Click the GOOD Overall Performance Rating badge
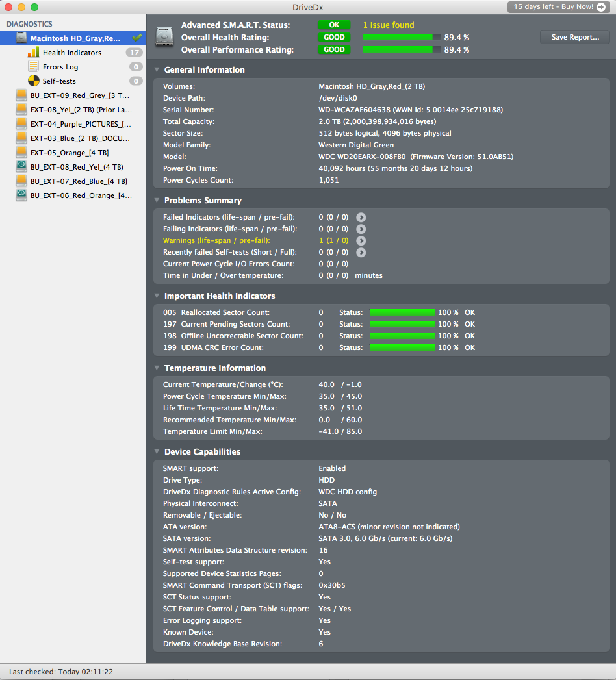This screenshot has height=680, width=616. click(x=334, y=50)
